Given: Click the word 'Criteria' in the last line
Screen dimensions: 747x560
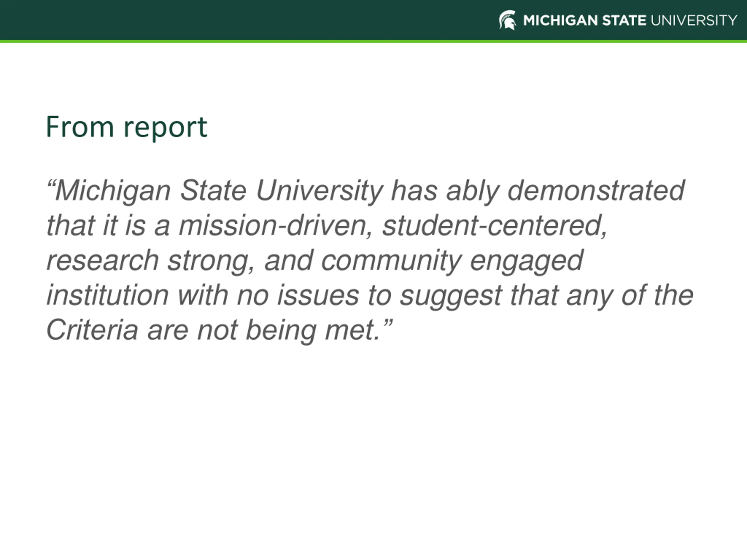Looking at the screenshot, I should 92,330.
